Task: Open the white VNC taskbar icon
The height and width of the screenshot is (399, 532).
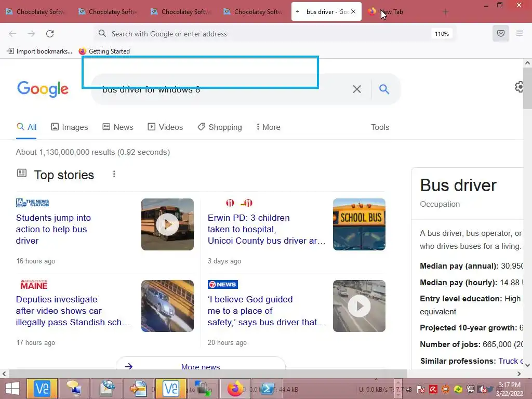Action: pyautogui.click(x=170, y=389)
